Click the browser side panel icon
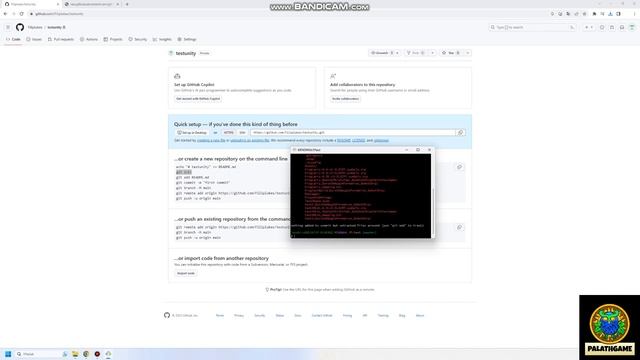This screenshot has width=640, height=360. click(619, 14)
